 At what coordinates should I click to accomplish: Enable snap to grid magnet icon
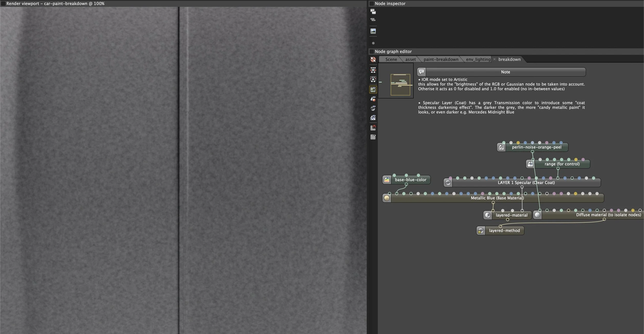click(373, 128)
